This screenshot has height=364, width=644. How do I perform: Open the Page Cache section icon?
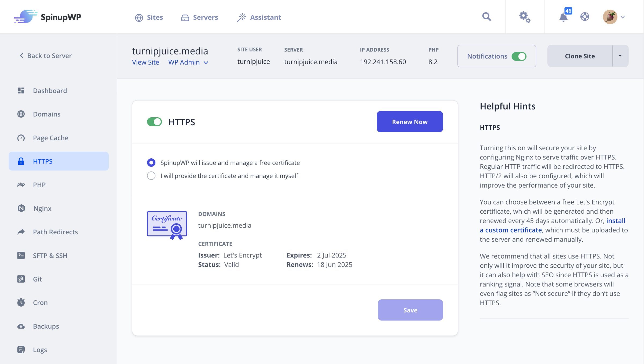pyautogui.click(x=21, y=137)
